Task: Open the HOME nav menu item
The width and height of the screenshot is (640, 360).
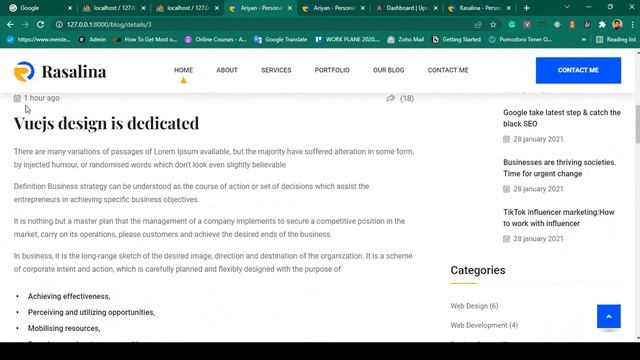Action: tap(184, 70)
